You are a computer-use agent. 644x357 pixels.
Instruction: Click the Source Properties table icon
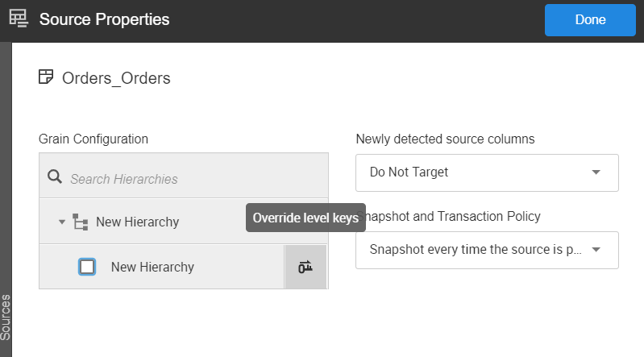18,19
